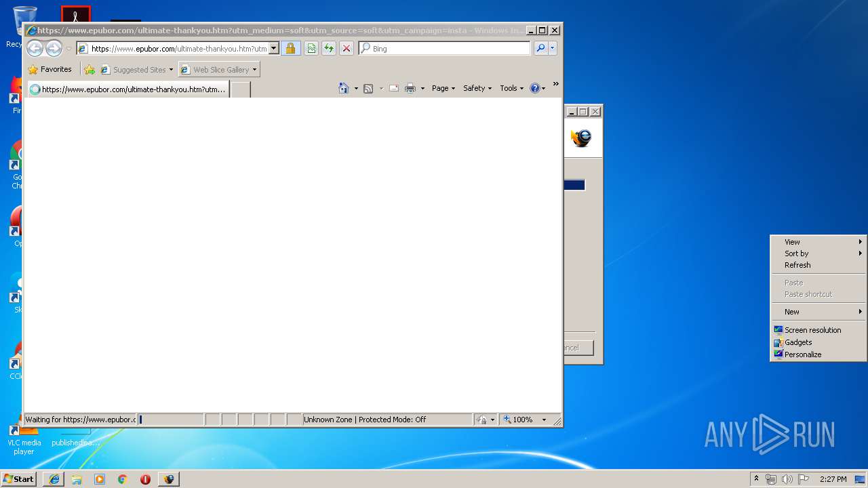Click the magnifier Search button
This screenshot has width=868, height=488.
pyautogui.click(x=540, y=48)
